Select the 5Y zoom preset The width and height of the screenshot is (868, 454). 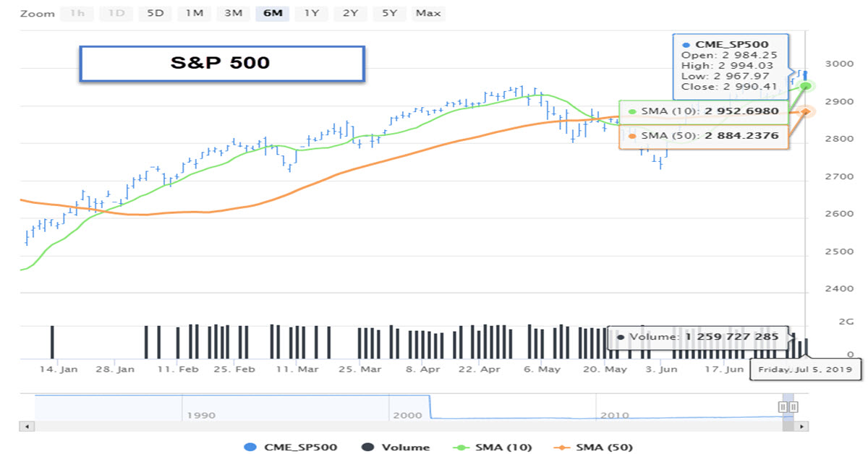pos(389,13)
